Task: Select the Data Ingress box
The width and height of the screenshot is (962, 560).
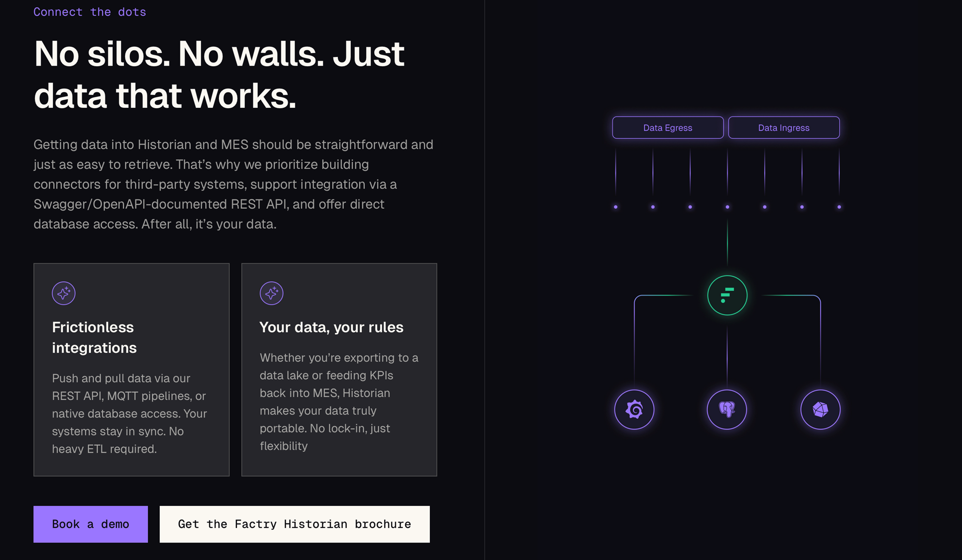Action: pyautogui.click(x=784, y=128)
